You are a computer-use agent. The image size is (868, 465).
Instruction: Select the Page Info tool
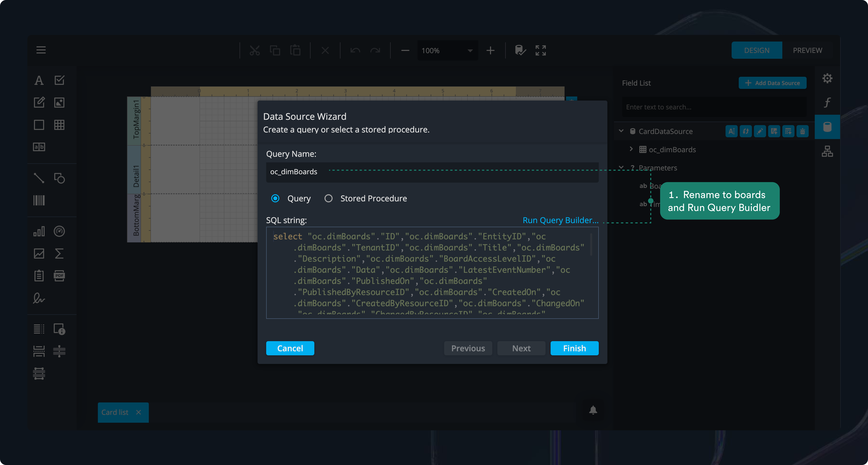point(59,329)
